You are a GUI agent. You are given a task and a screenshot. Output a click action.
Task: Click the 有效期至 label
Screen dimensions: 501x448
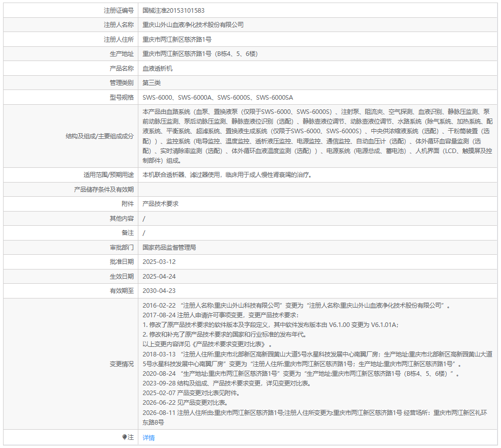122,291
